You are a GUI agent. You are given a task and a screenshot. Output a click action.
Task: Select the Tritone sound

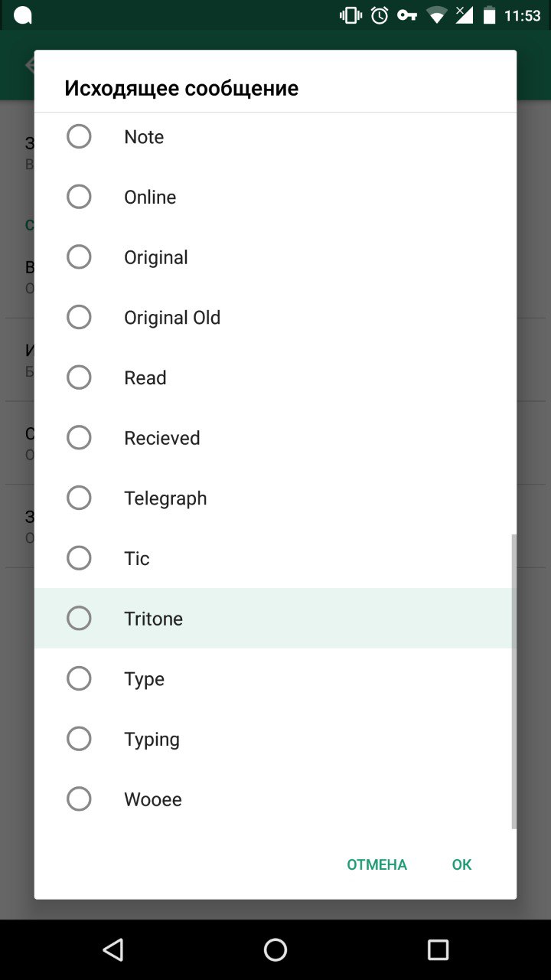tap(79, 619)
